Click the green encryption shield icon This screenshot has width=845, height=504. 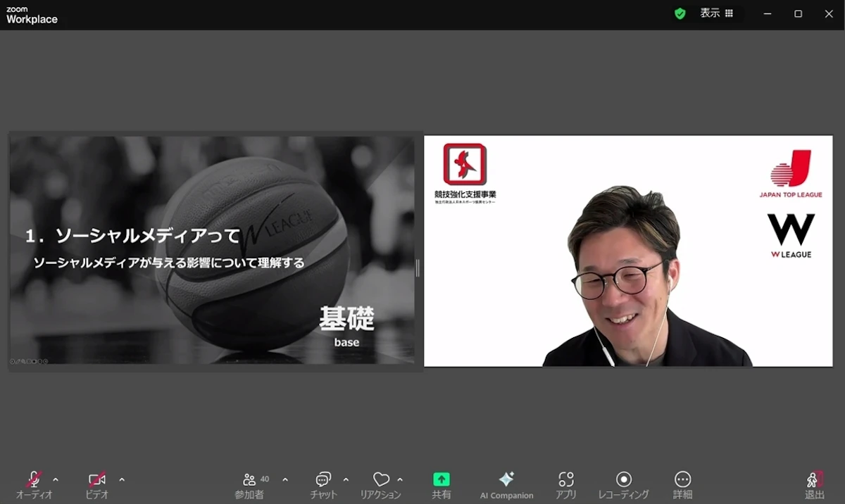[x=680, y=13]
